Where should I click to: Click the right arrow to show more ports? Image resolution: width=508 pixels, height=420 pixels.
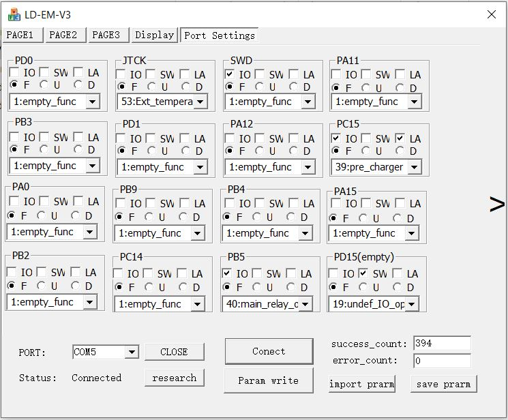497,204
